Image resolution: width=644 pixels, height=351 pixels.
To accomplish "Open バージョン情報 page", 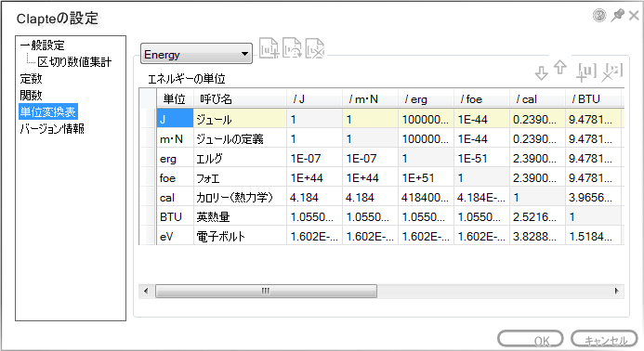I will click(52, 128).
